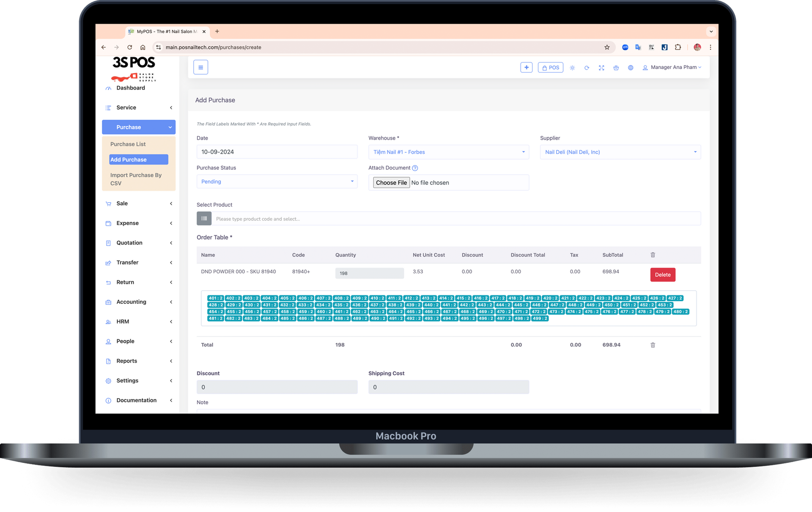Open the Purchase Status dropdown
812x512 pixels.
(277, 182)
